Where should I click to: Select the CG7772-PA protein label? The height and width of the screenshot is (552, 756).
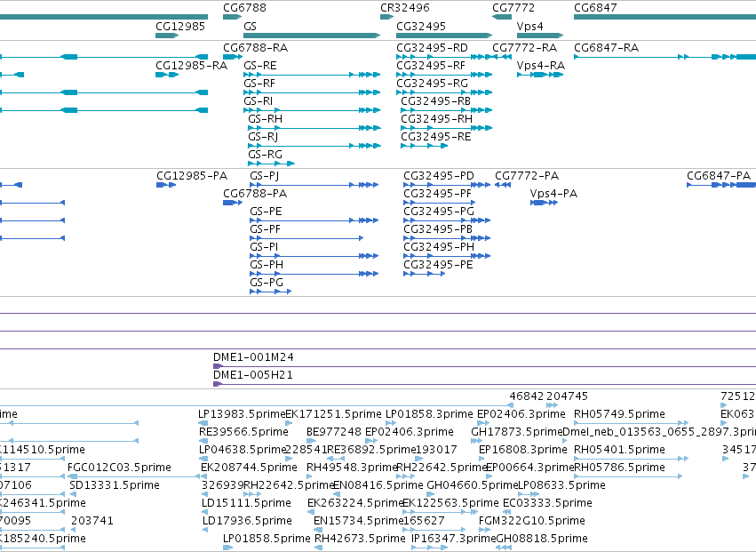tap(527, 176)
